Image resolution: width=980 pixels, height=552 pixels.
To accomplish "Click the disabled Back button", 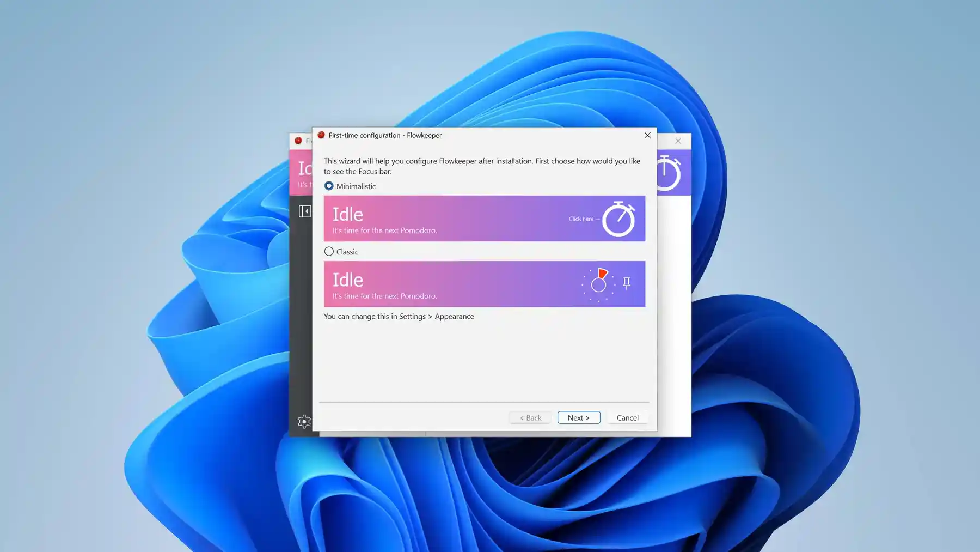I will (530, 417).
